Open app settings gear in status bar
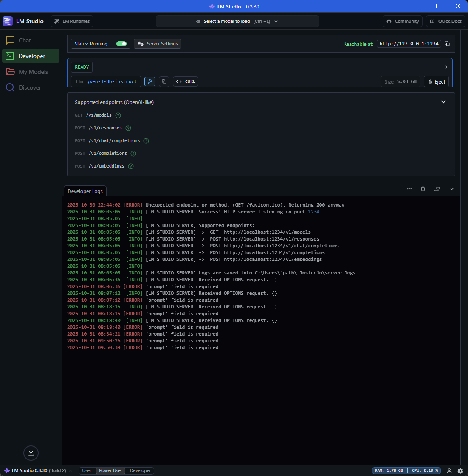Image resolution: width=468 pixels, height=476 pixels. pyautogui.click(x=460, y=470)
